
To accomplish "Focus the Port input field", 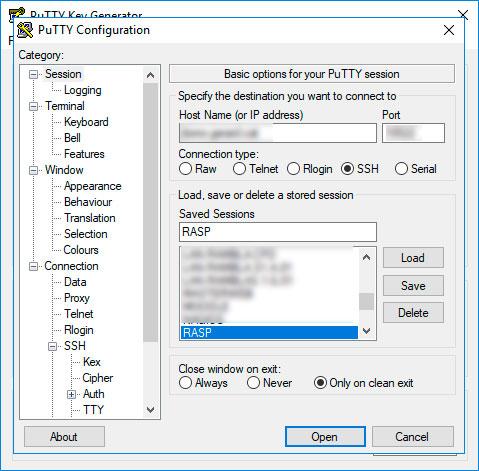I will [413, 133].
